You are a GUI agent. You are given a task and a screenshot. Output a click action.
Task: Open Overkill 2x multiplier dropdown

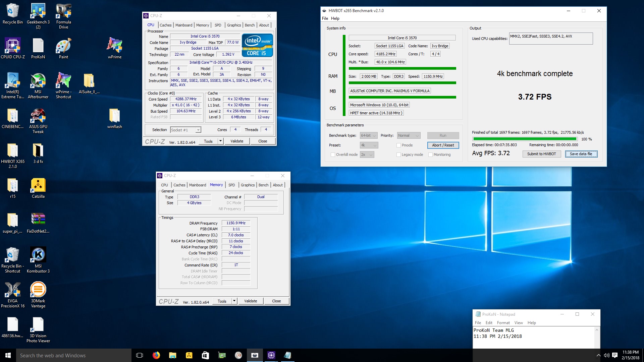[367, 155]
